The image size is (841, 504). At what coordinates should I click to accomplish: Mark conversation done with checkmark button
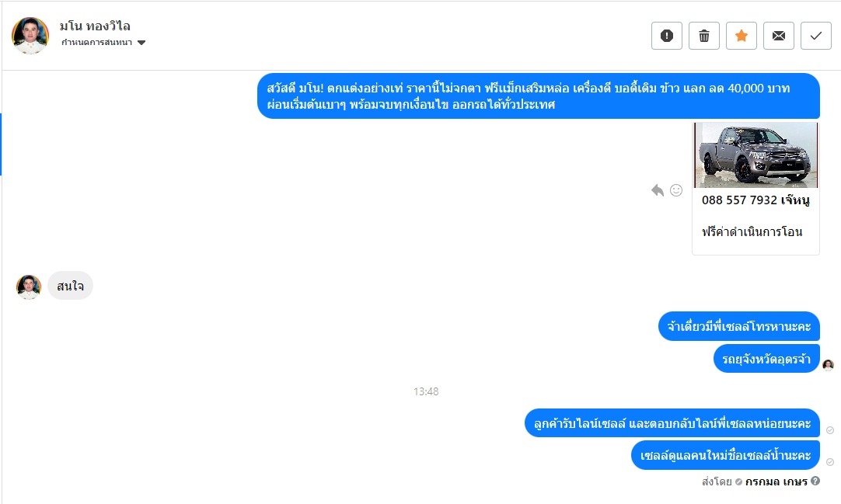[x=816, y=36]
